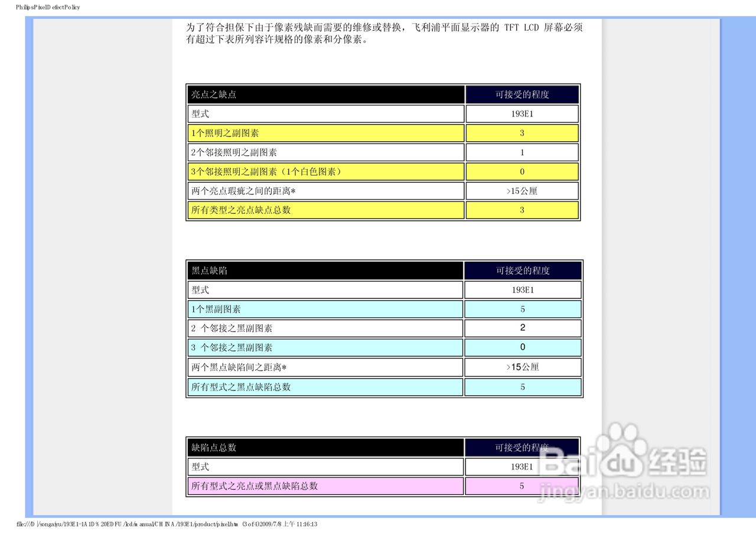Click value 5 beside 所有型式之黑点缺陷总数
The height and width of the screenshot is (534, 756).
[523, 387]
